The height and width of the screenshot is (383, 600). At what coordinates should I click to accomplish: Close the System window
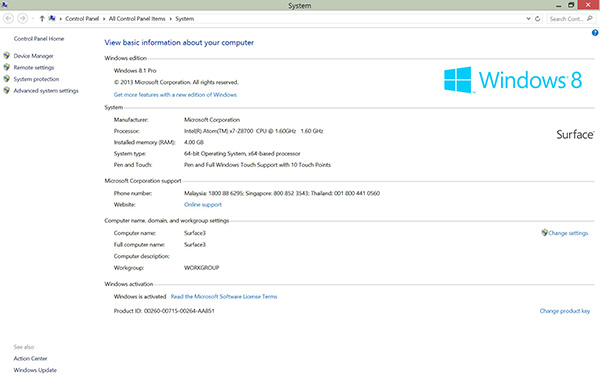589,5
